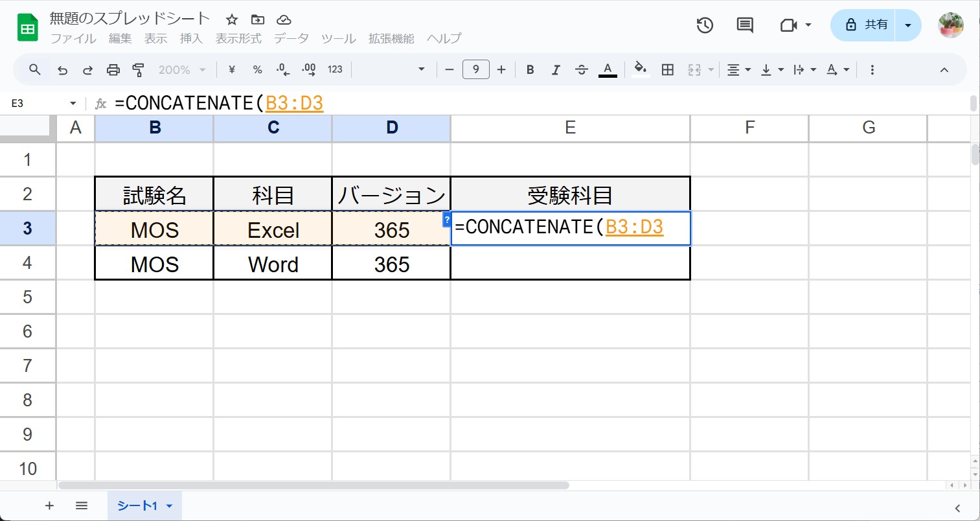Screen dimensions: 980x521
Task: Open the データ menu
Action: coord(291,39)
